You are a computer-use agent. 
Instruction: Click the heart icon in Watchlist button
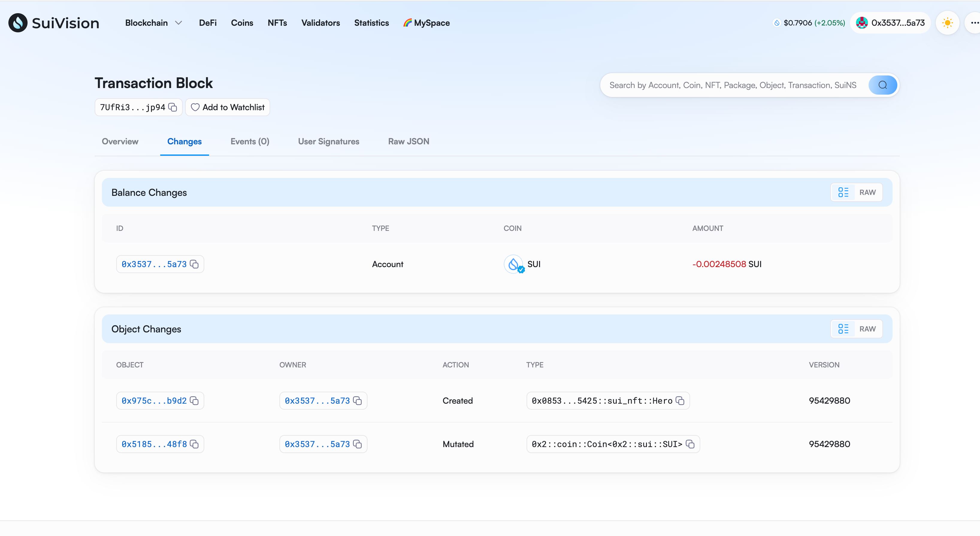click(x=195, y=107)
